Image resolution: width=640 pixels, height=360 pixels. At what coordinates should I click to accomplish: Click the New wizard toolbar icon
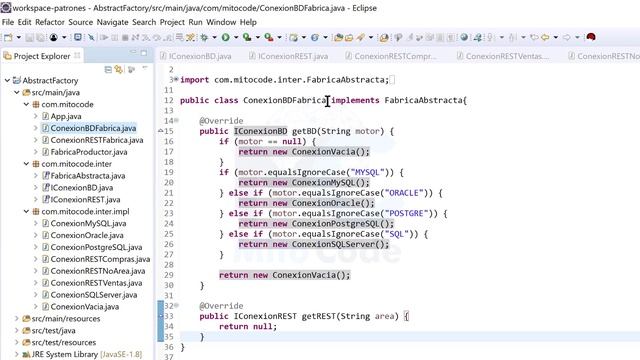click(8, 38)
